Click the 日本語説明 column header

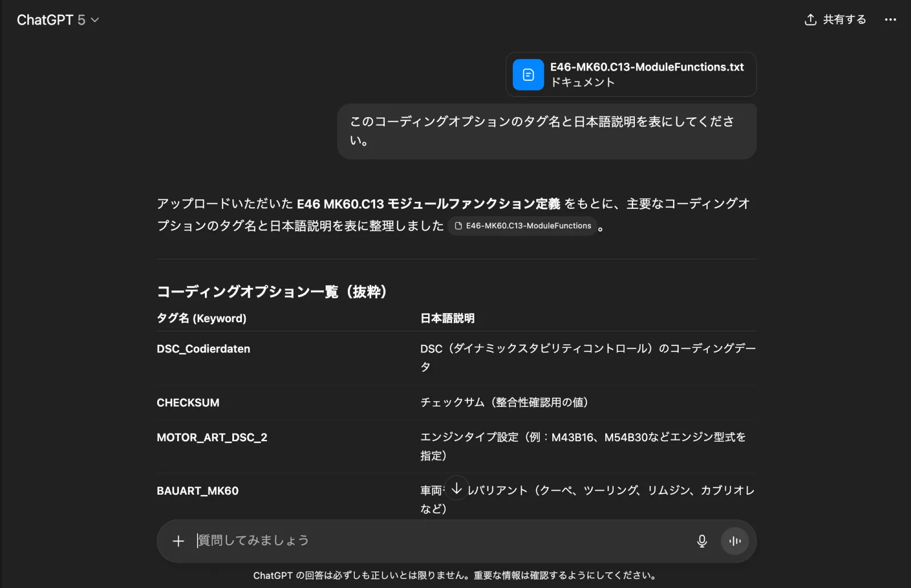click(448, 318)
